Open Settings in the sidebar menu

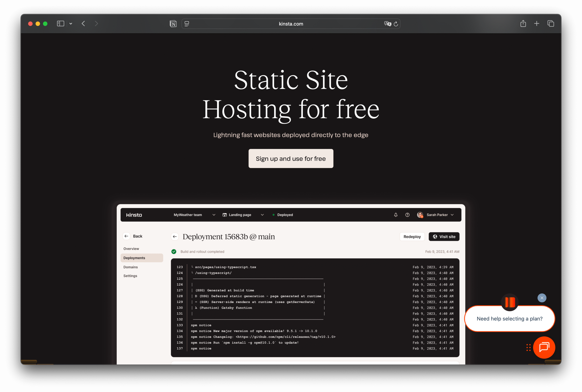click(x=130, y=276)
